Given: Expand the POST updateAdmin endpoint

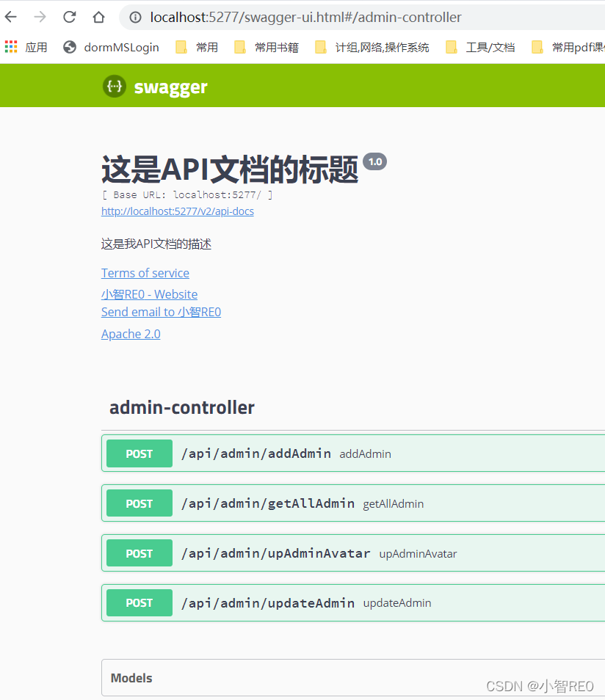Looking at the screenshot, I should [353, 602].
